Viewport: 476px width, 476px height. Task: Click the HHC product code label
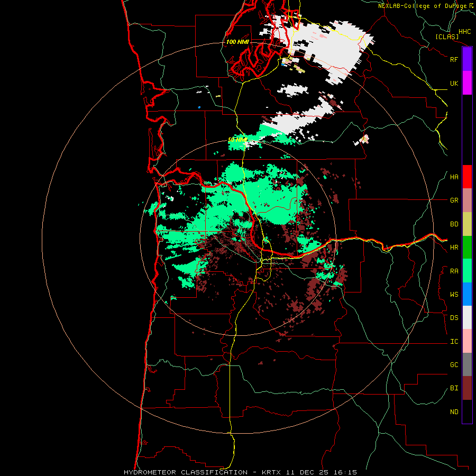(x=465, y=32)
